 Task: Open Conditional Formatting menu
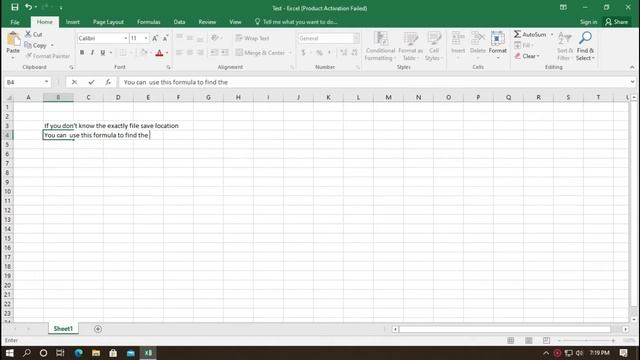pos(380,46)
